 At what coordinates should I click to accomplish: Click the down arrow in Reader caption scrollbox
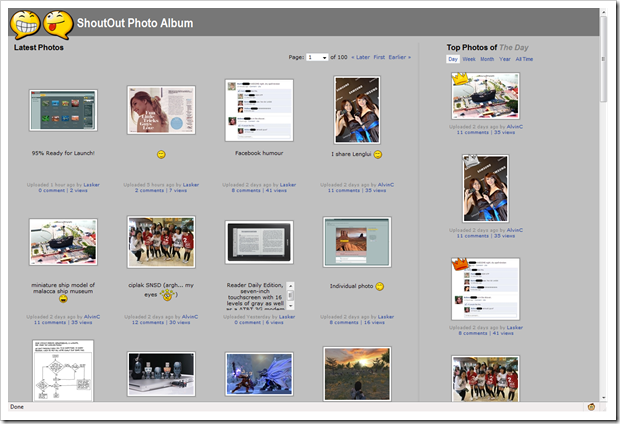291,306
